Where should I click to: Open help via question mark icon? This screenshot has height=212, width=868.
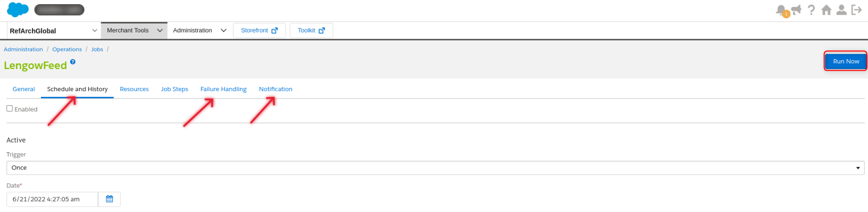[x=811, y=10]
